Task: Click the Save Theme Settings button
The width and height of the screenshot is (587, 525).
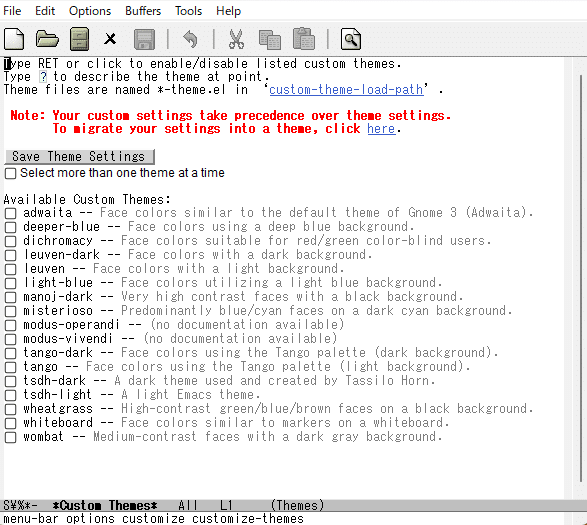Action: tap(79, 157)
